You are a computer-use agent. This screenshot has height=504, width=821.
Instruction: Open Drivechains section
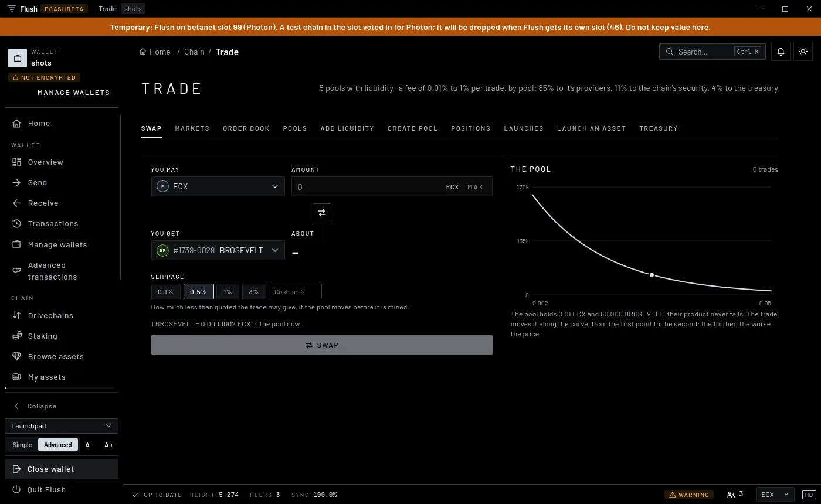[61, 315]
